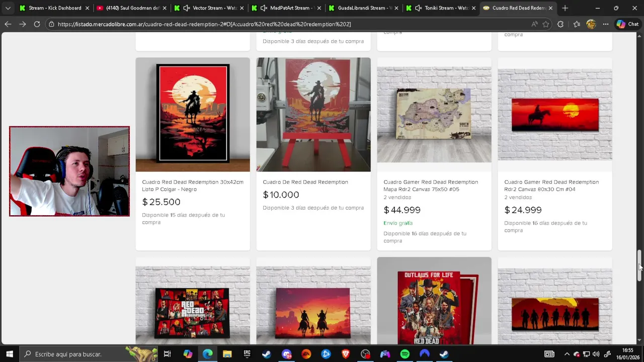The height and width of the screenshot is (362, 644).
Task: Click the $44.999 price
Action: pos(402,210)
